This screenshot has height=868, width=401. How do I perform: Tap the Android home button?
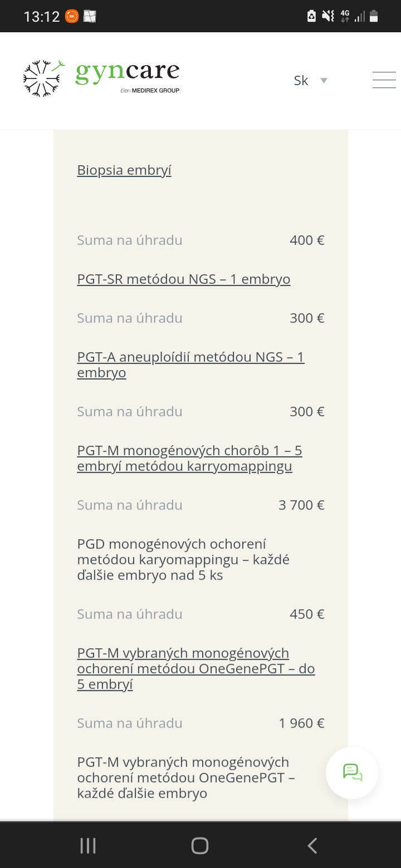click(200, 846)
